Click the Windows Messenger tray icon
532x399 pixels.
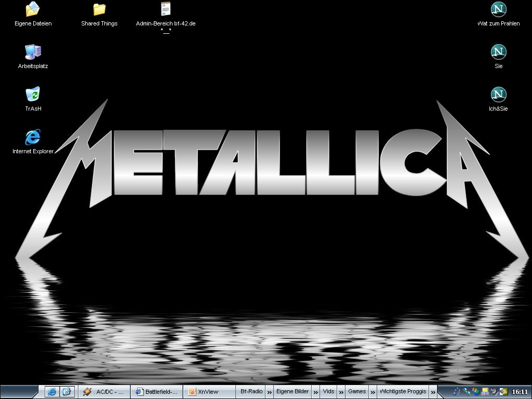[x=476, y=392]
